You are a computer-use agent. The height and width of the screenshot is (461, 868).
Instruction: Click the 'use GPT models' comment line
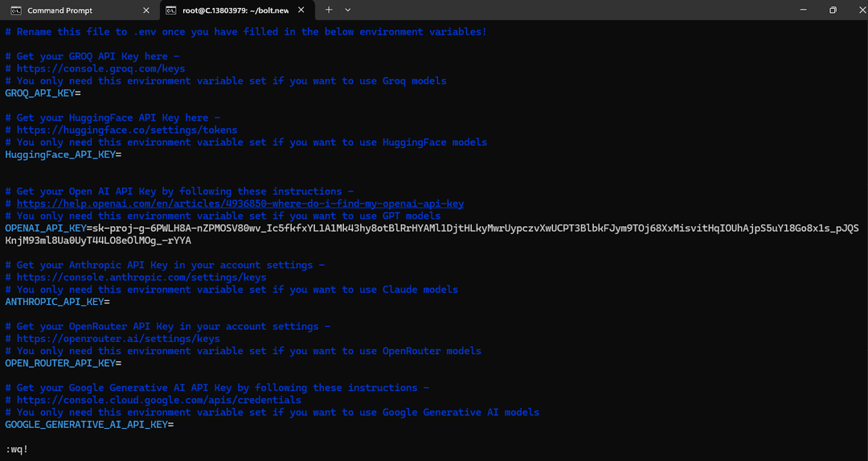click(223, 216)
